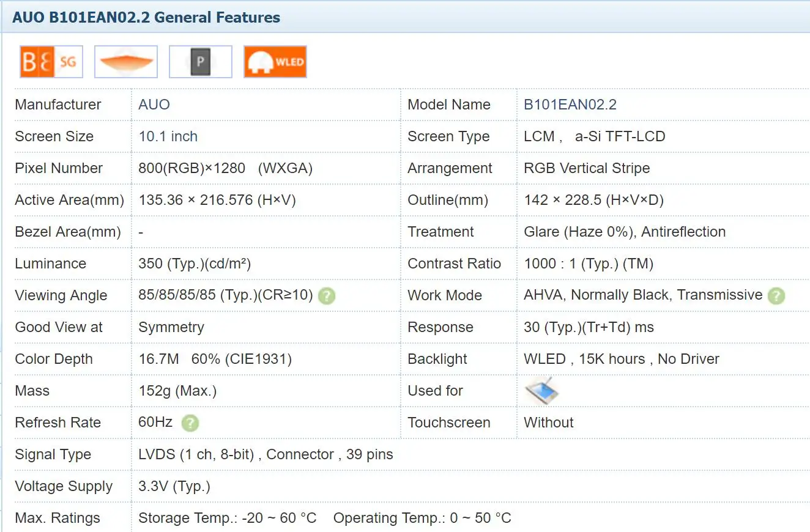This screenshot has width=810, height=532.
Task: Open the AUO manufacturer link
Action: click(x=154, y=105)
